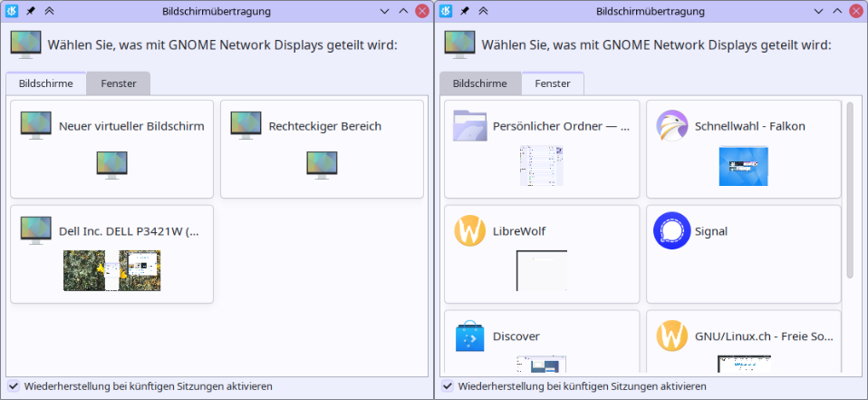Choose Neuer virtueller Bildschirm option
Screen dimensions: 868x400
(111, 149)
